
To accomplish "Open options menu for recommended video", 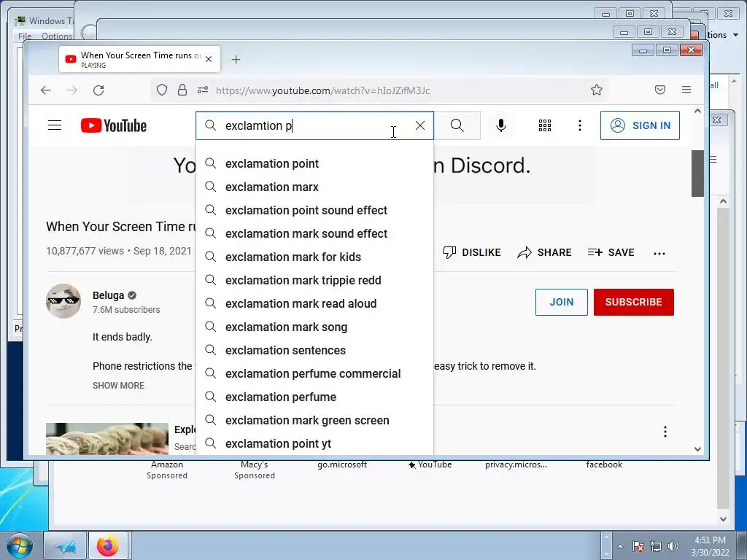I will [665, 432].
